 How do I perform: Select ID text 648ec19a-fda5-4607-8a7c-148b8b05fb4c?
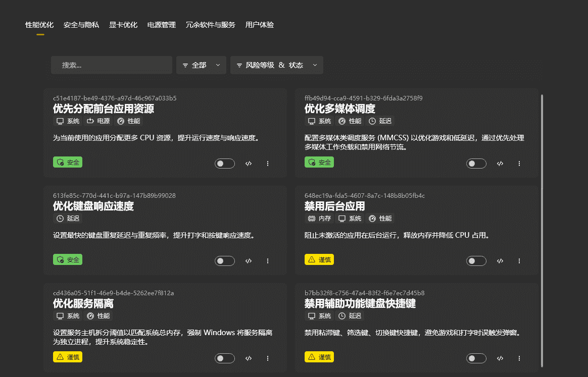365,196
